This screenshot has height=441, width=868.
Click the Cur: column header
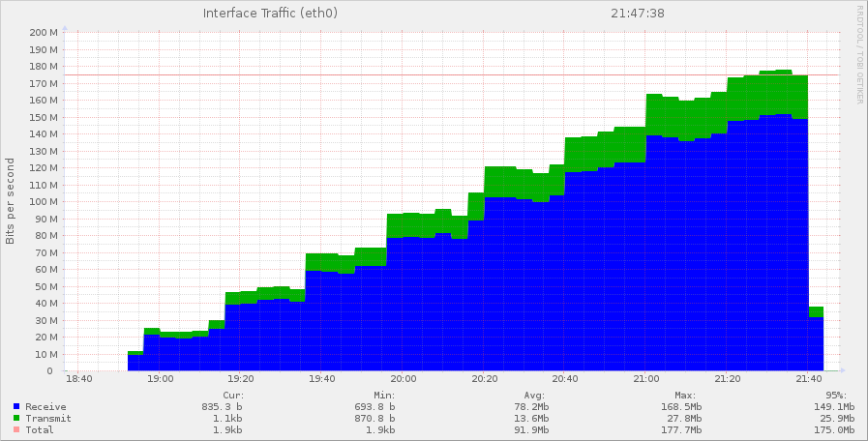tap(233, 396)
